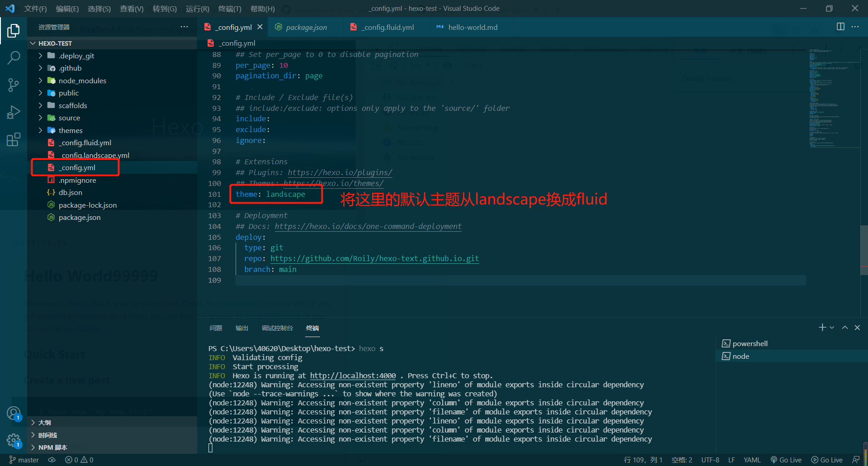868x466 pixels.
Task: Expand the NPM 脚本 section
Action: (112, 447)
